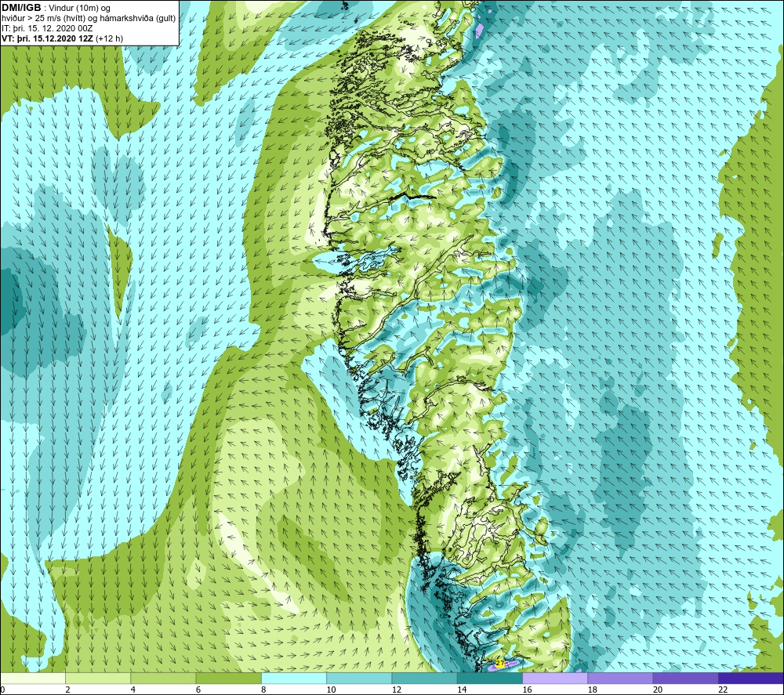Click the 8–10 m/s light cyan legend swatch
The image size is (784, 695).
pos(294,678)
